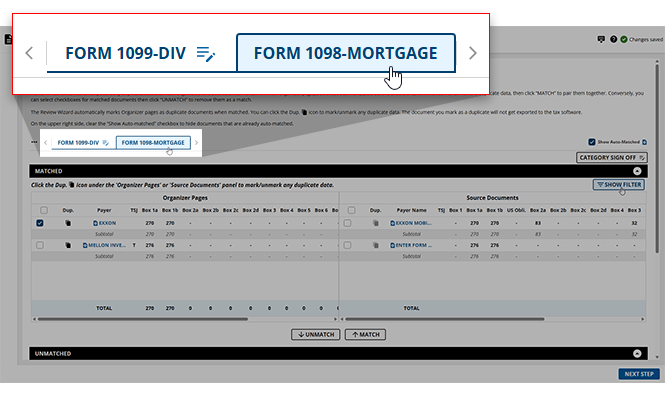Viewport: 665px width, 408px height.
Task: Click the Organizer Pages horizontal scrollbar thumb
Action: (142, 319)
